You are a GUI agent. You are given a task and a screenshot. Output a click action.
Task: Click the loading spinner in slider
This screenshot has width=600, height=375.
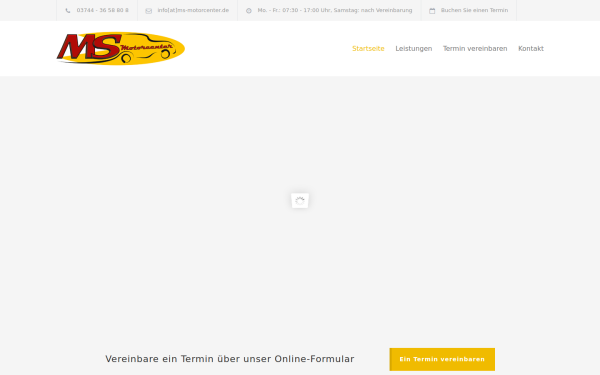(300, 201)
